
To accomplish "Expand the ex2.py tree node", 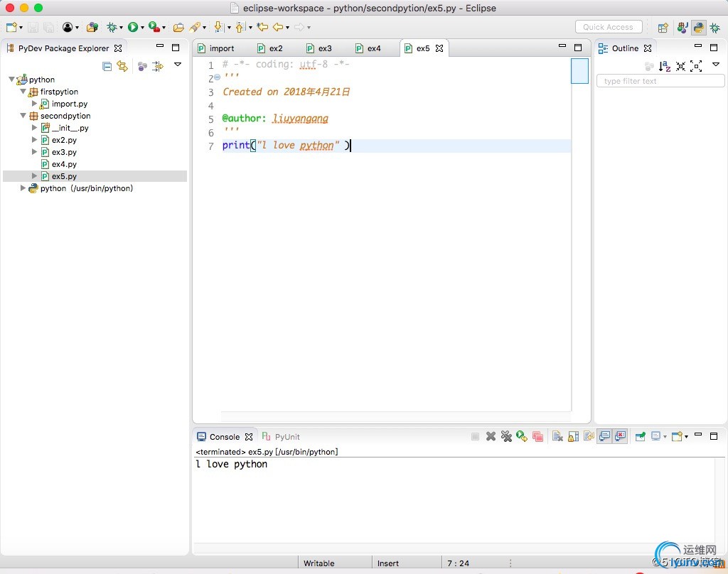I will tap(34, 140).
